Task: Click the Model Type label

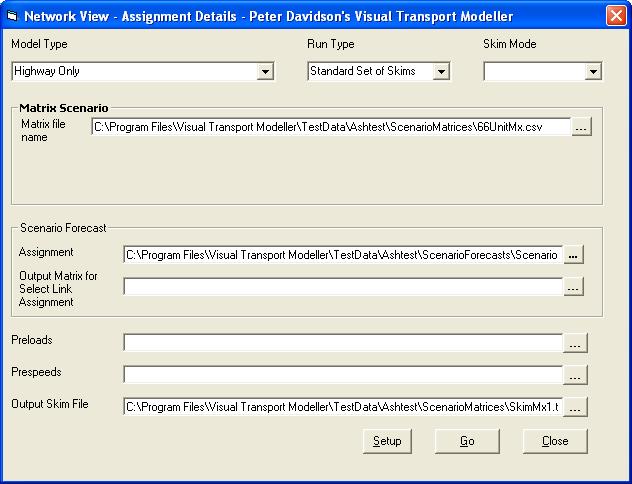Action: (39, 44)
